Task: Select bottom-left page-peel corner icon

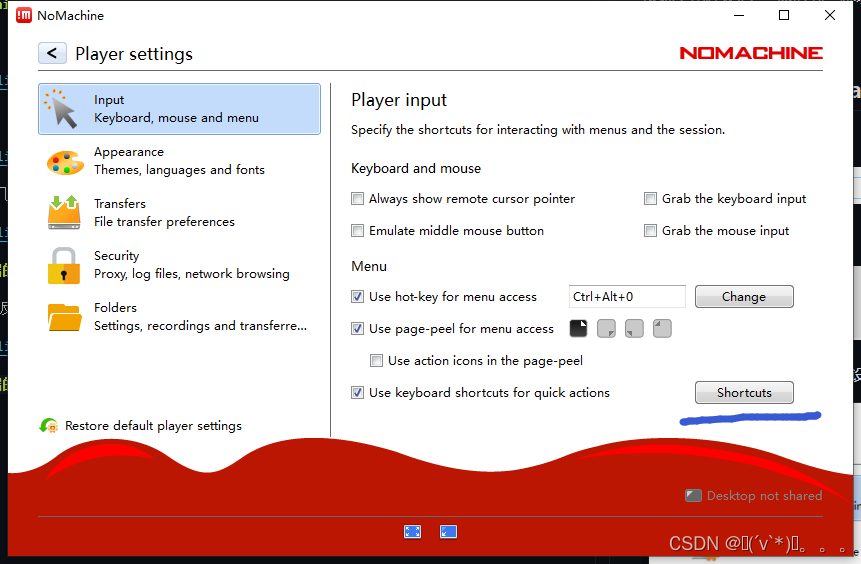Action: tap(634, 328)
